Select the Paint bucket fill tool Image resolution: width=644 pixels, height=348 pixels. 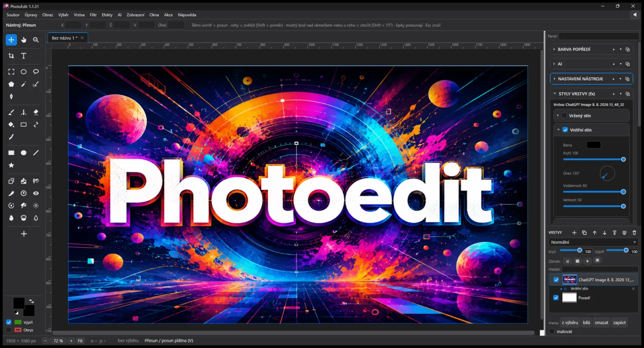click(11, 125)
